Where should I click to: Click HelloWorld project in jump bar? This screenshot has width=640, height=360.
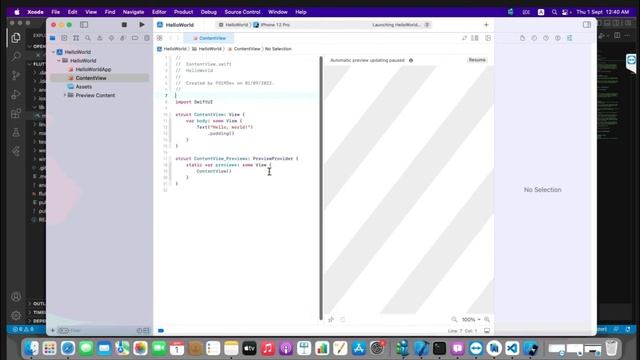[172, 49]
